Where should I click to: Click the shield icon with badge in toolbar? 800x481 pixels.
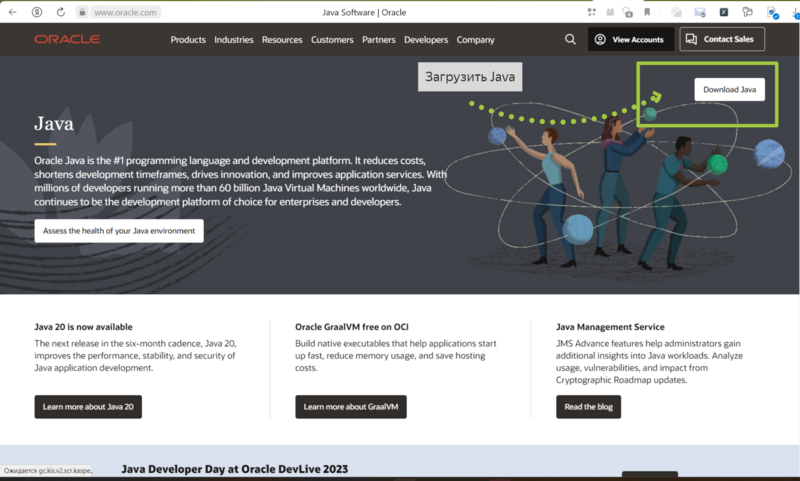click(628, 12)
